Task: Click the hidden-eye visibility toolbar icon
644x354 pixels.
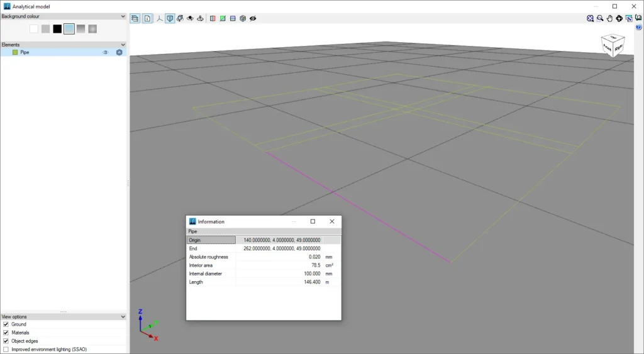Action: tap(253, 18)
